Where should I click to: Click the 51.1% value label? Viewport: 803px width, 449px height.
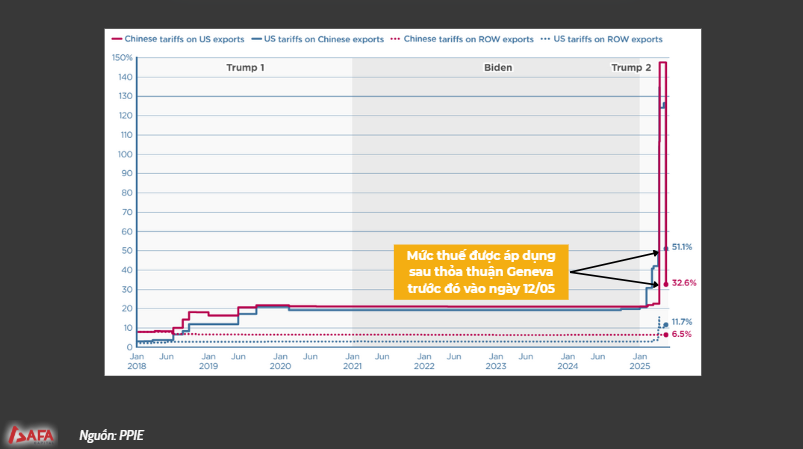click(x=682, y=247)
